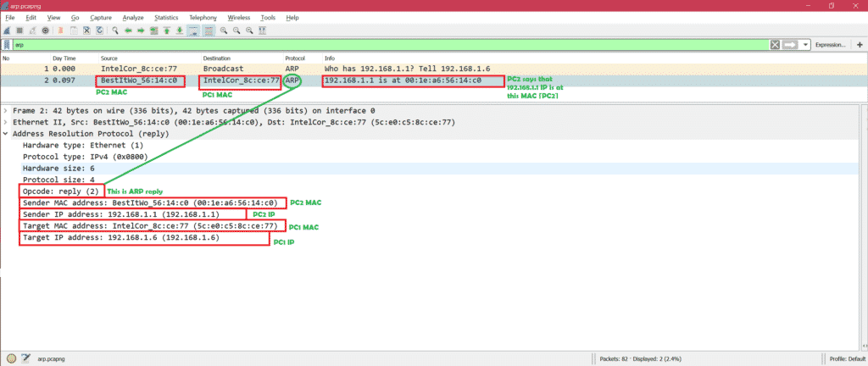The image size is (868, 366).
Task: Open the Go menu
Action: coord(75,18)
